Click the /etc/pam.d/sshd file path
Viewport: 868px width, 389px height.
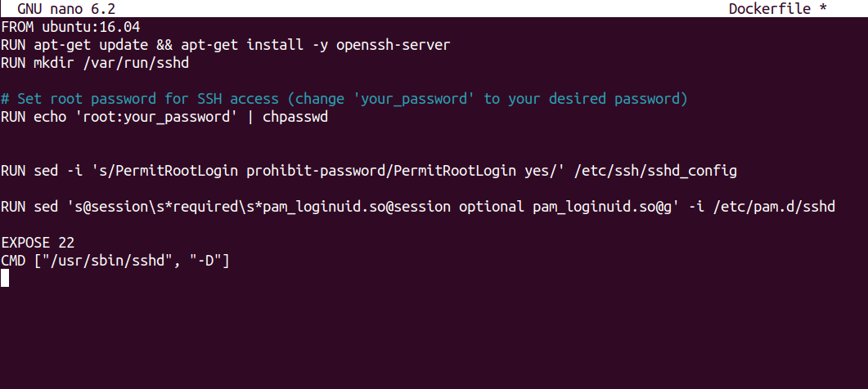coord(772,207)
